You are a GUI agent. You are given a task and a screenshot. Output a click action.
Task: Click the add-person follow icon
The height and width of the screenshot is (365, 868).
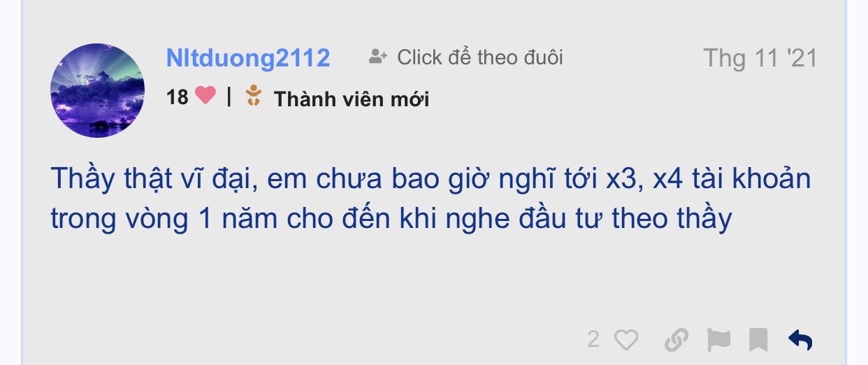coord(378,57)
